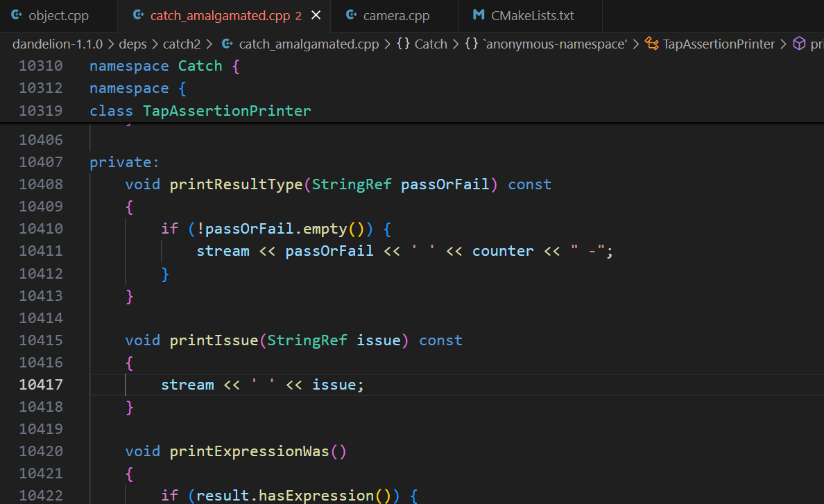The width and height of the screenshot is (824, 504).
Task: Click the class icon before TapAssertionPrinter breadcrumb
Action: 651,44
